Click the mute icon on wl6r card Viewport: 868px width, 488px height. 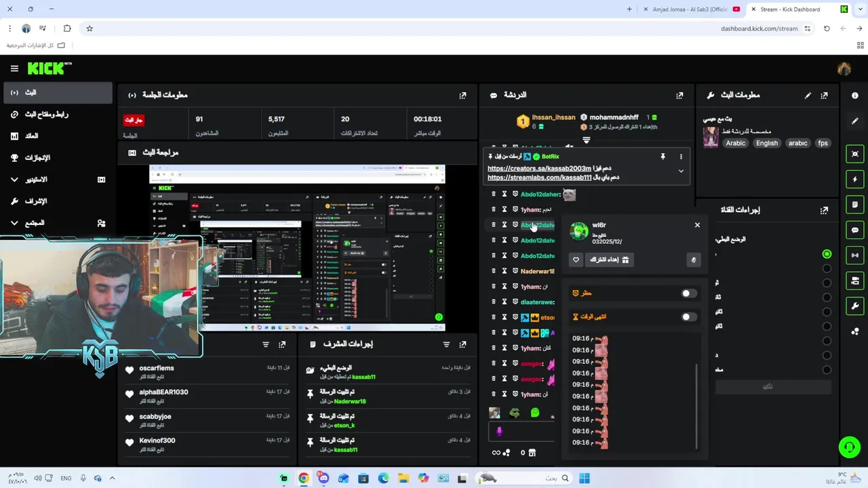point(693,260)
